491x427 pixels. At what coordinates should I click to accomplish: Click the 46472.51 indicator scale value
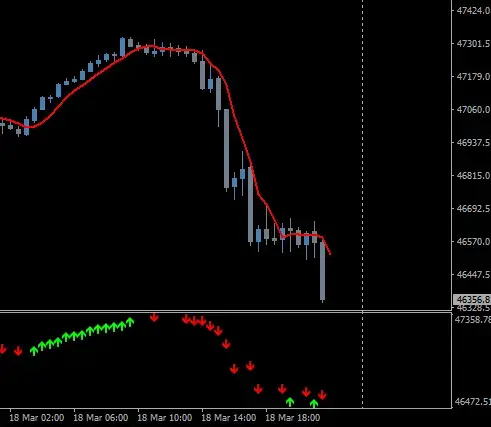pos(473,402)
